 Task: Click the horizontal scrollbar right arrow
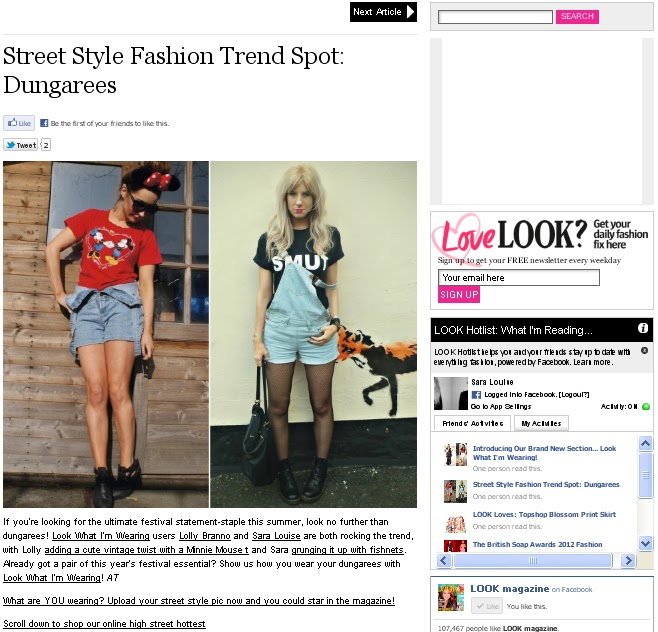628,560
